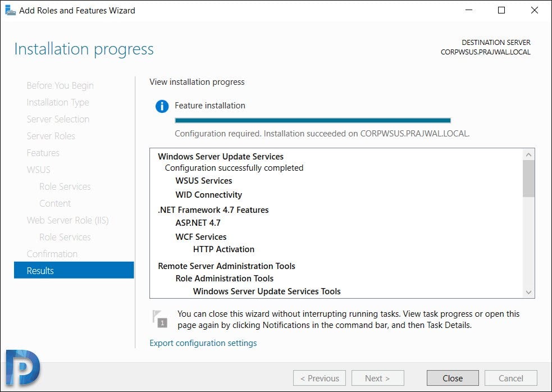This screenshot has width=552, height=392.
Task: Open Web Server Role (IIS) step
Action: [67, 220]
